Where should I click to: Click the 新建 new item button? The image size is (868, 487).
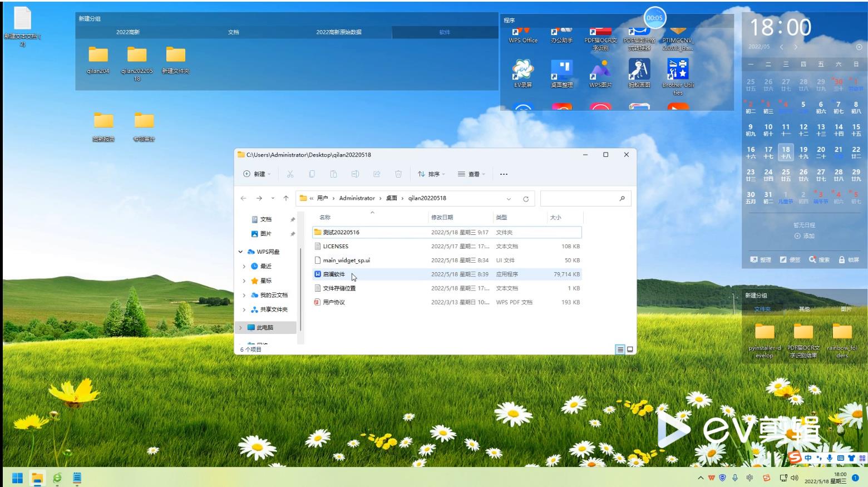pyautogui.click(x=257, y=174)
